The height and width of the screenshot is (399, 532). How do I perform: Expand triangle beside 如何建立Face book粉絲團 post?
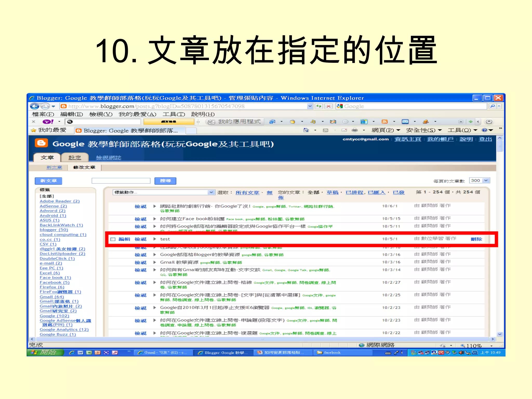pyautogui.click(x=155, y=219)
